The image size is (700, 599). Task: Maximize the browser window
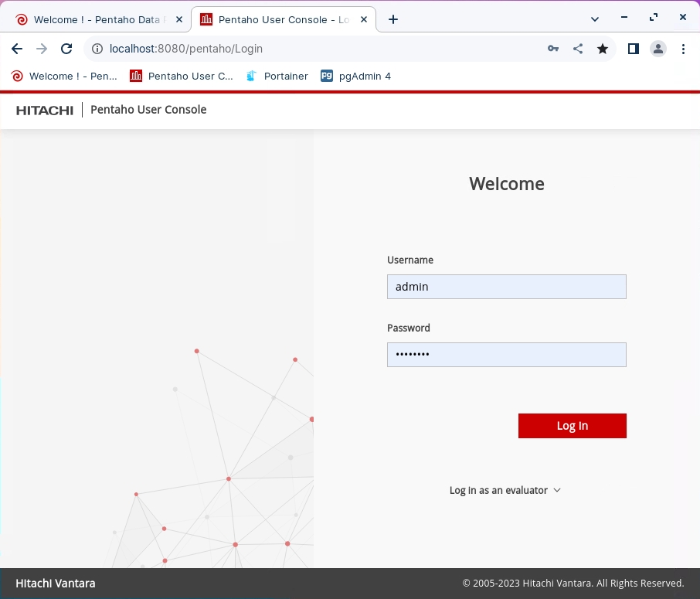click(654, 18)
